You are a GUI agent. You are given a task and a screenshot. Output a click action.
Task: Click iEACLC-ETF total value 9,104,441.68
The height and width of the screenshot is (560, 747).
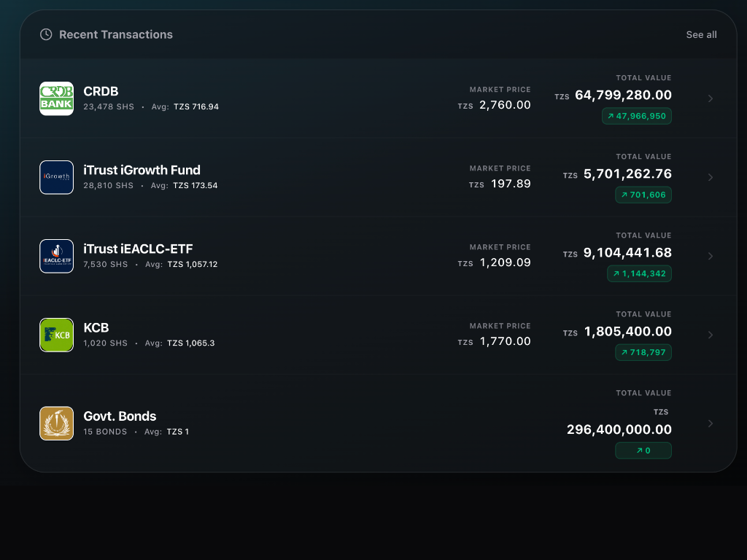pos(627,253)
